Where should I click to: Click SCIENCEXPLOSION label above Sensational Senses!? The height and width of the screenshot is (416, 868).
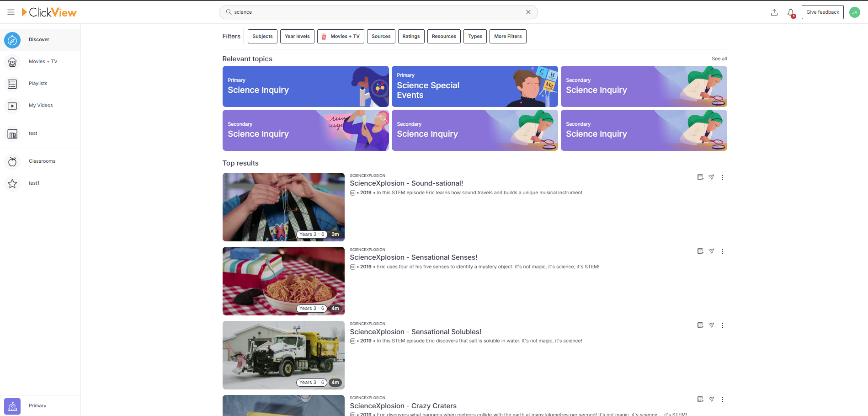pyautogui.click(x=367, y=250)
